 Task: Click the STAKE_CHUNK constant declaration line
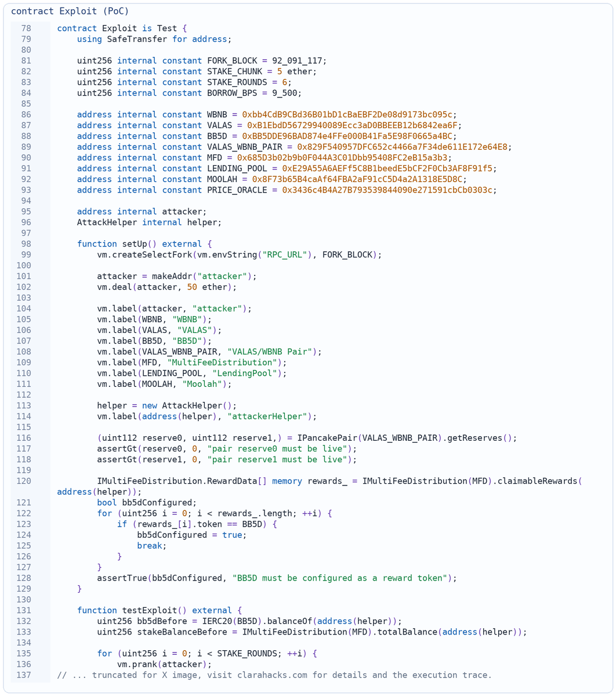(197, 71)
